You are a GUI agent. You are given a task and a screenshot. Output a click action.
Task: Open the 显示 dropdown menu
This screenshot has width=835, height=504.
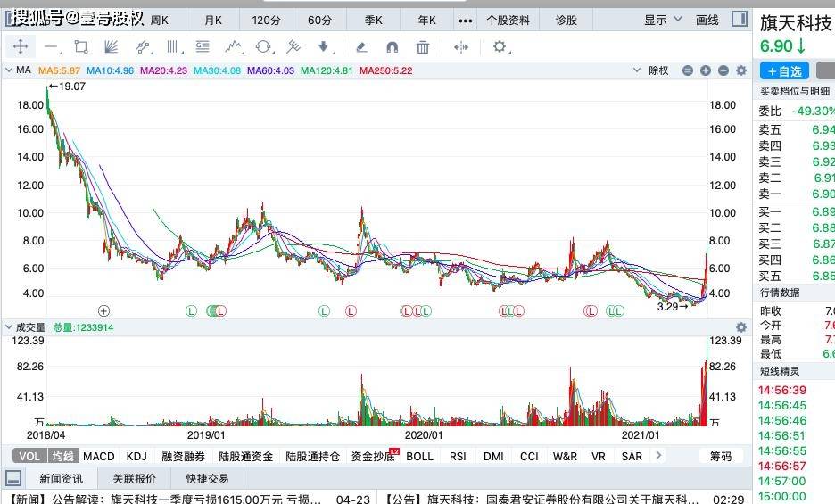point(663,20)
